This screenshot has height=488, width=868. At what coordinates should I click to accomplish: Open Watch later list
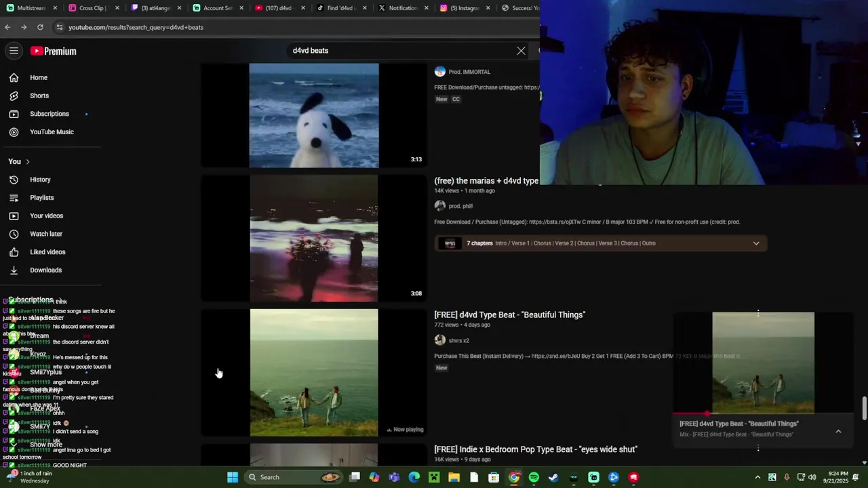(45, 234)
